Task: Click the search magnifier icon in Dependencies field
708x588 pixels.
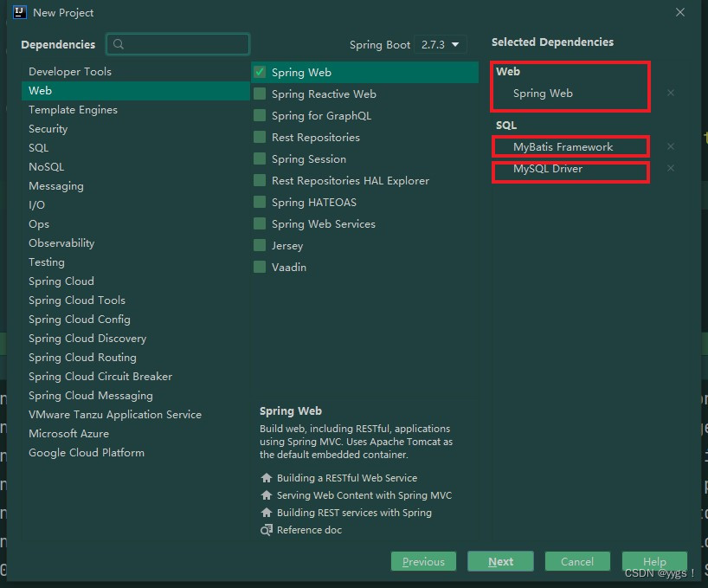Action: click(119, 44)
